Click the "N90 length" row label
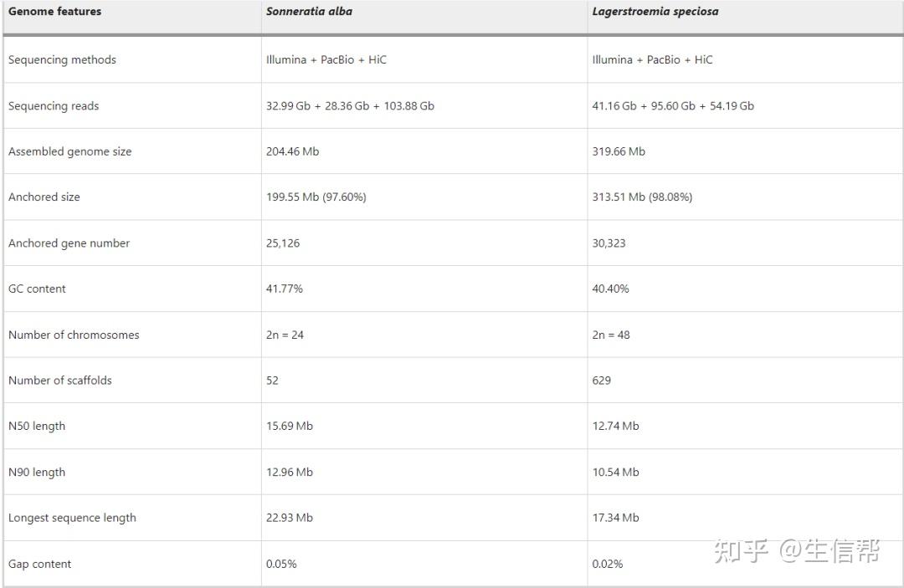This screenshot has height=588, width=904. (x=37, y=473)
